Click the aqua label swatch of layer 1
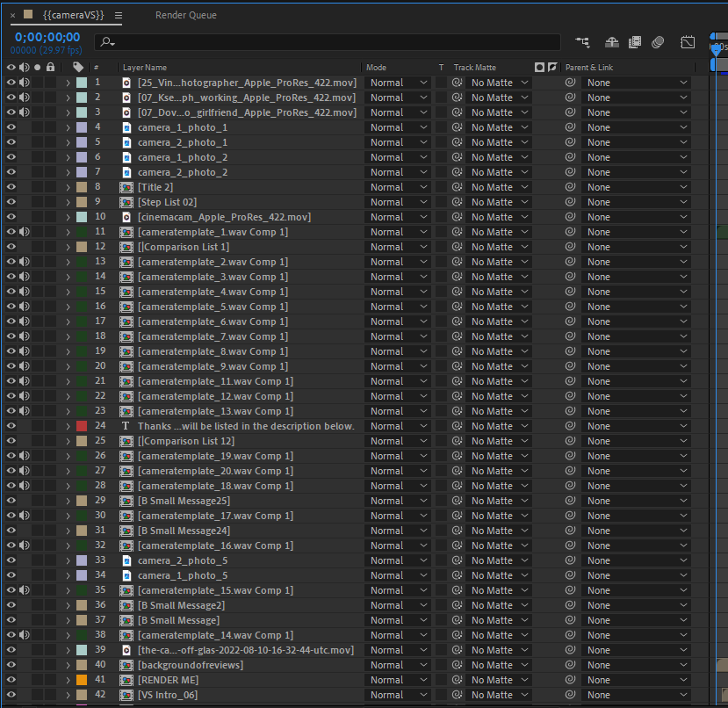This screenshot has height=708, width=728. [x=82, y=83]
